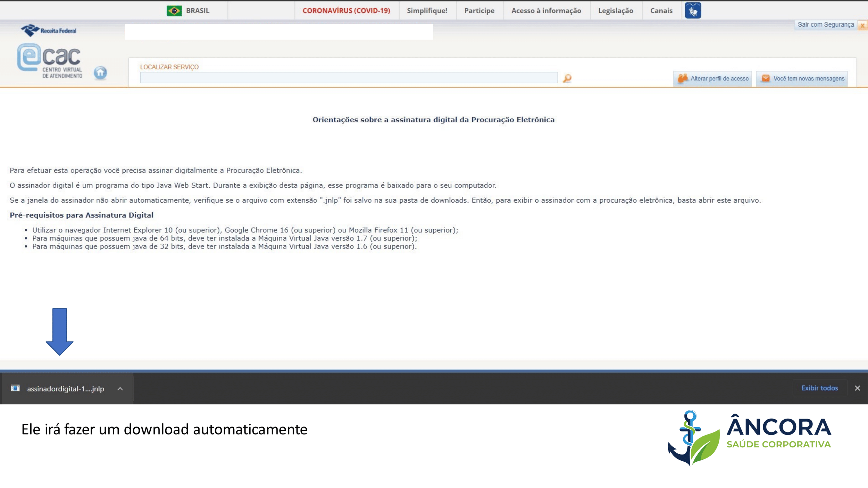Click the VLibras accessibility hands icon
868x488 pixels.
[x=693, y=10]
